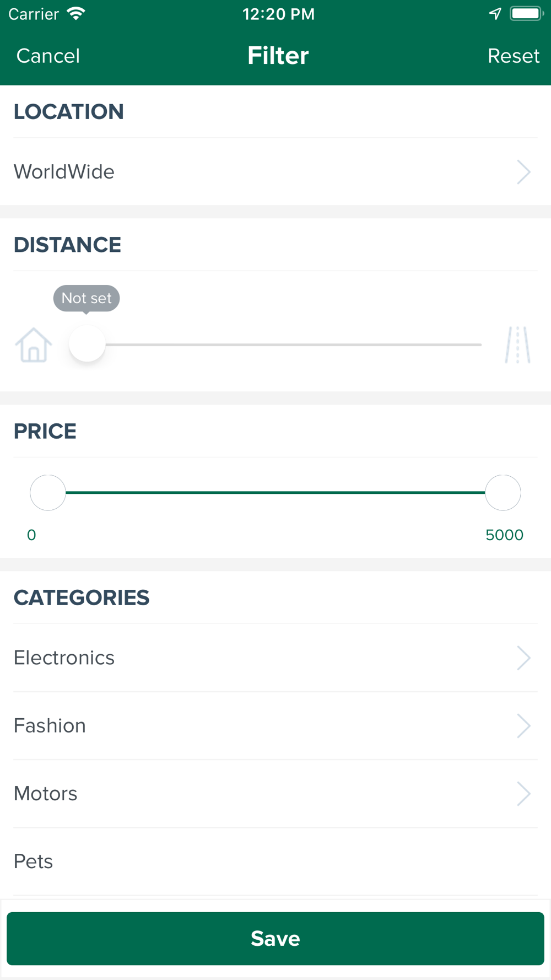The width and height of the screenshot is (551, 980).
Task: Open the WorldWide location chevron
Action: click(x=523, y=172)
